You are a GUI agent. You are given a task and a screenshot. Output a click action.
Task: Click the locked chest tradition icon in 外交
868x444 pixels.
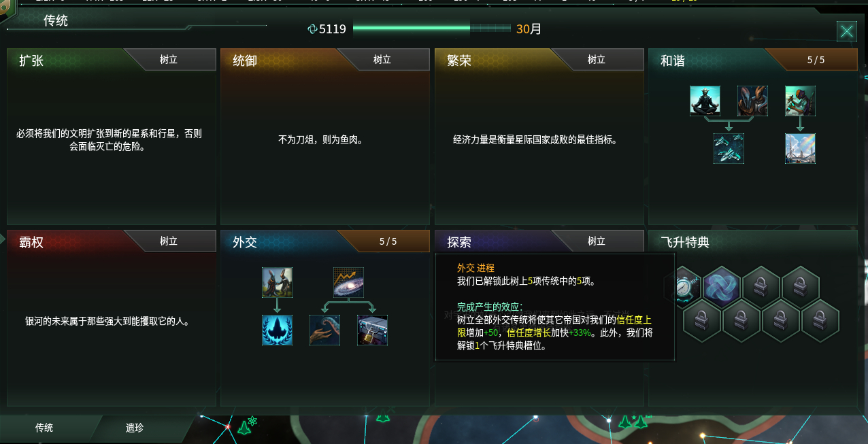pyautogui.click(x=372, y=330)
